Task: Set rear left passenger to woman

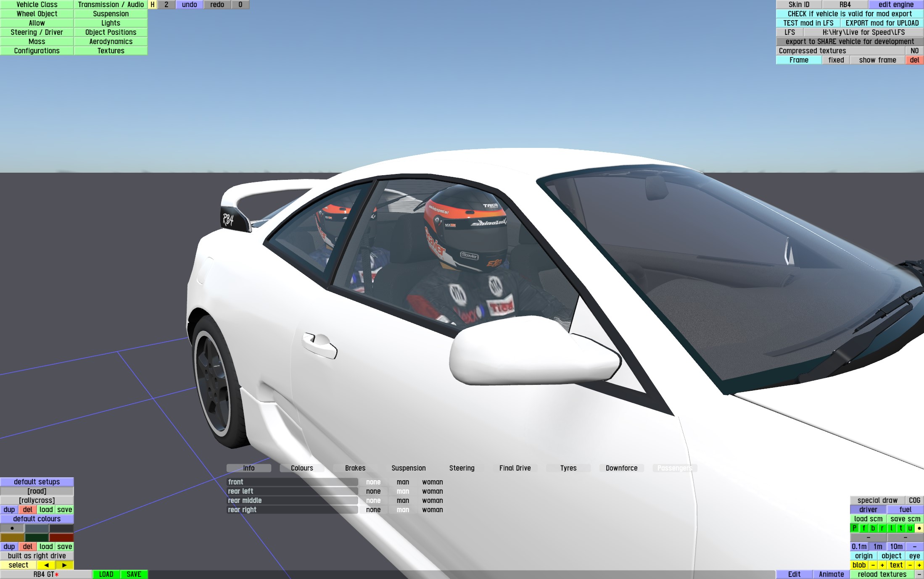Action: tap(432, 491)
